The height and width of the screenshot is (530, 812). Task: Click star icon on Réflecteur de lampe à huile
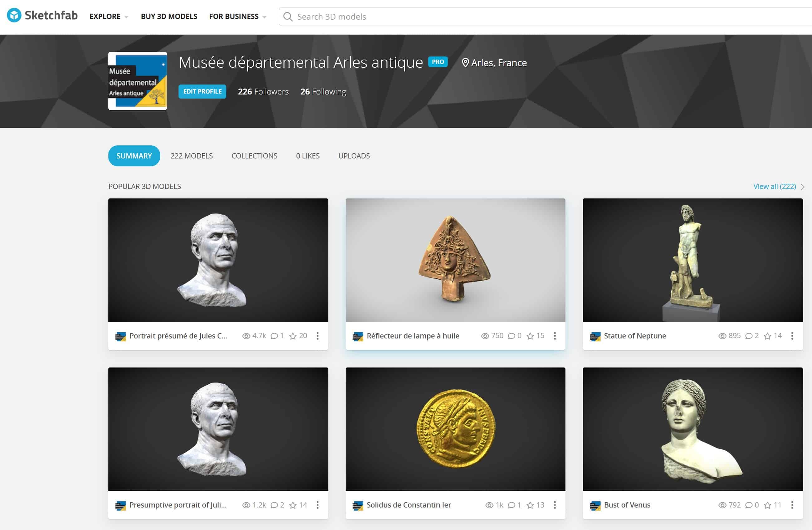pyautogui.click(x=530, y=336)
